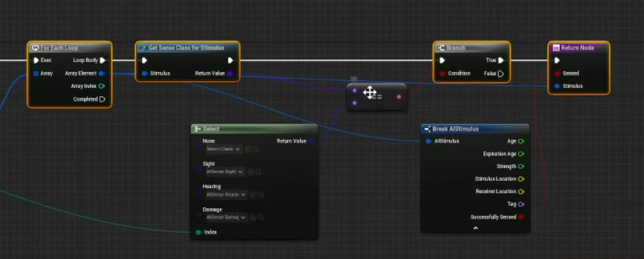Click the For Each Loop node header icon
The width and height of the screenshot is (644, 259).
click(x=35, y=48)
